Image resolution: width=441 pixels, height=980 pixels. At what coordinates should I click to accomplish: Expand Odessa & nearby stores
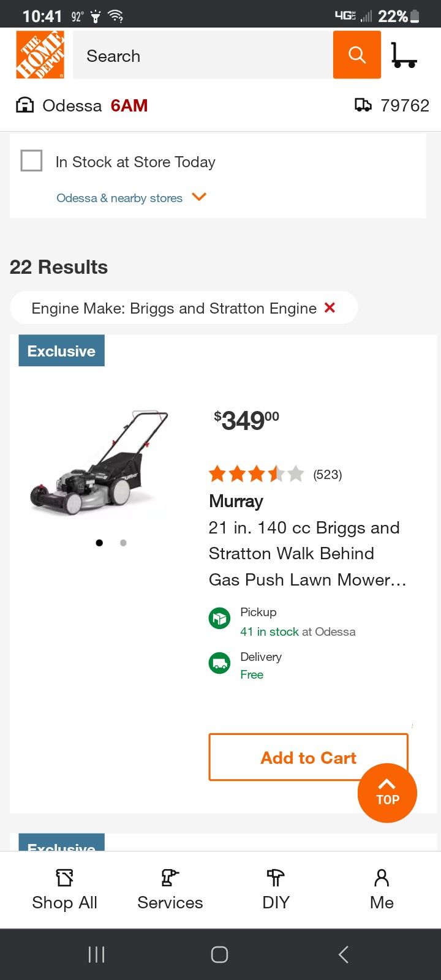(x=131, y=197)
